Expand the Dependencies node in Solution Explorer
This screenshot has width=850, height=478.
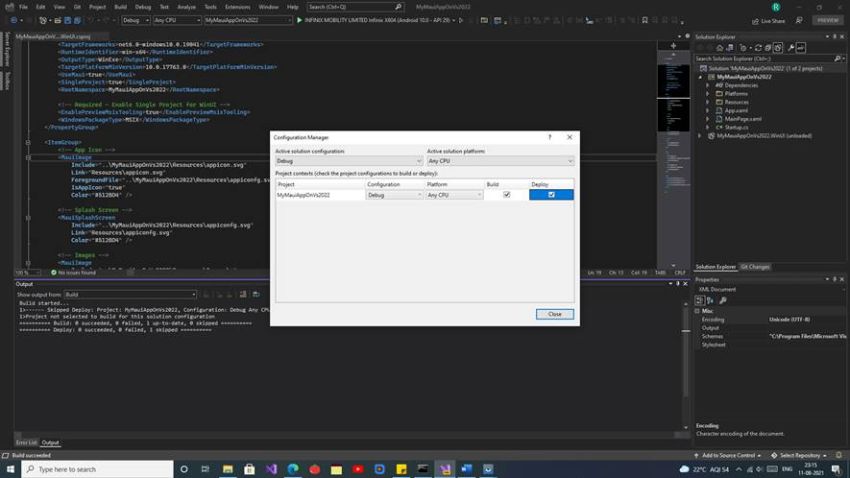point(707,85)
